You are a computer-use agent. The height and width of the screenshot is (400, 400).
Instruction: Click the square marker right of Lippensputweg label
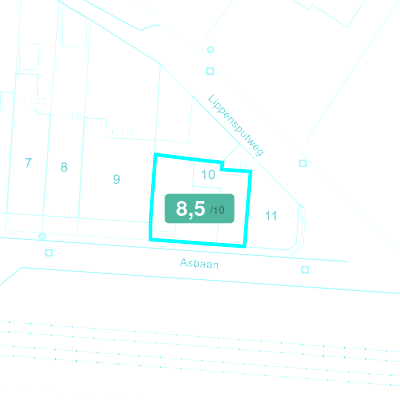(303, 163)
